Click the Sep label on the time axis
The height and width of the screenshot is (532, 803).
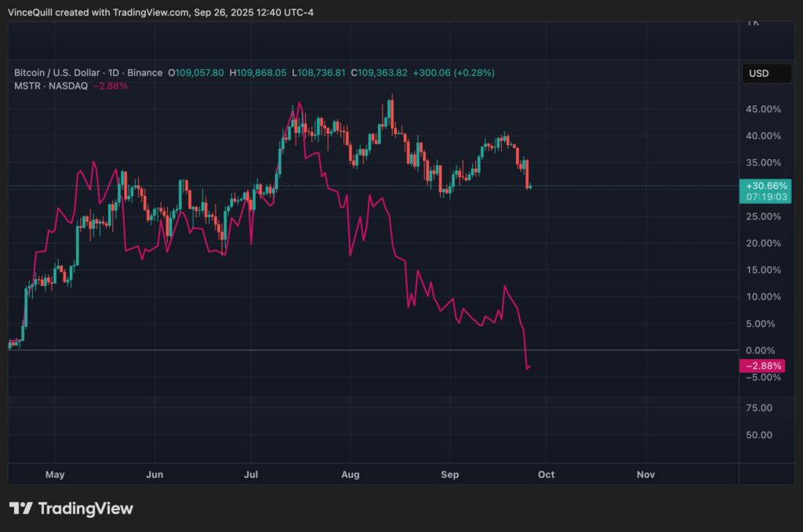(x=449, y=474)
